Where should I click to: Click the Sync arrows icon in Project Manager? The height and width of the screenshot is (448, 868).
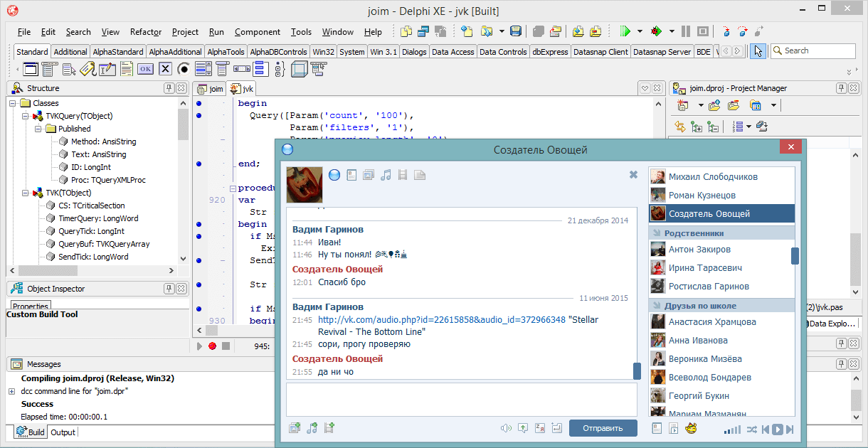click(679, 127)
